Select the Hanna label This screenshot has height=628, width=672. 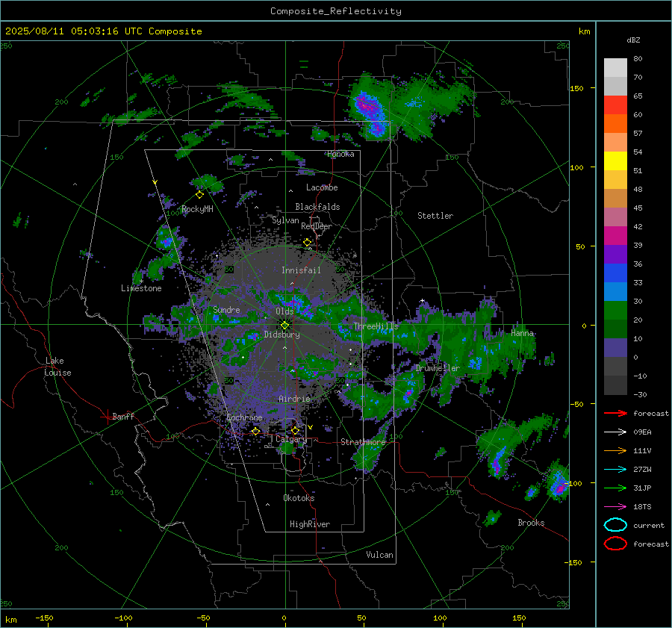tap(522, 333)
